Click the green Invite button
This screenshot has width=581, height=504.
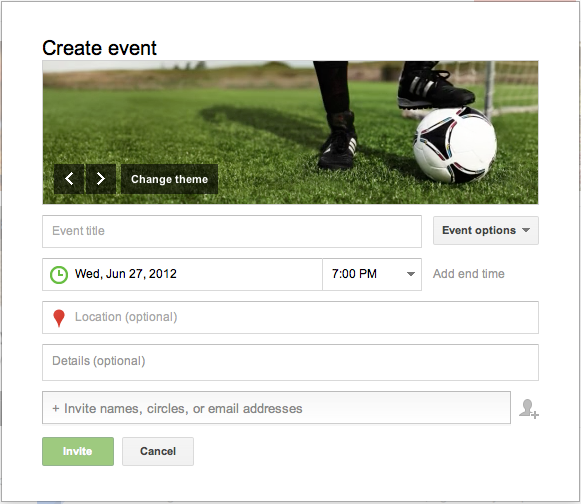(78, 451)
